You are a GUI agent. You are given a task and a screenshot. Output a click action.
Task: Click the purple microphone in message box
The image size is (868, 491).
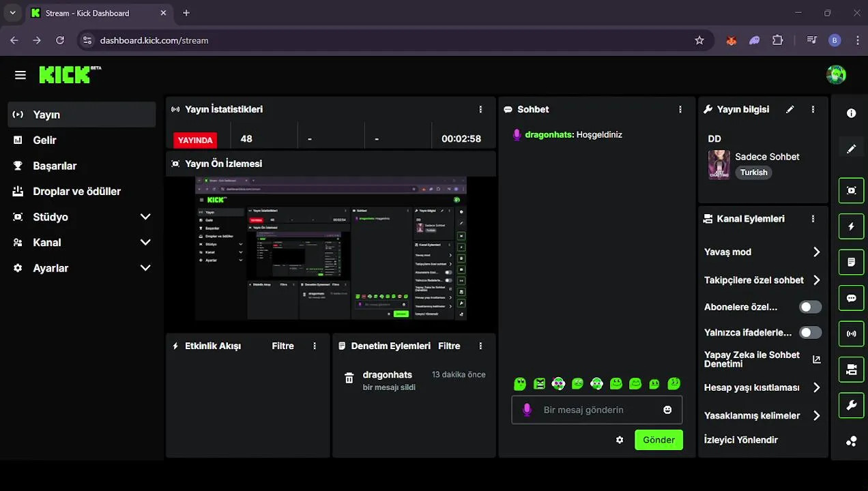pos(527,410)
